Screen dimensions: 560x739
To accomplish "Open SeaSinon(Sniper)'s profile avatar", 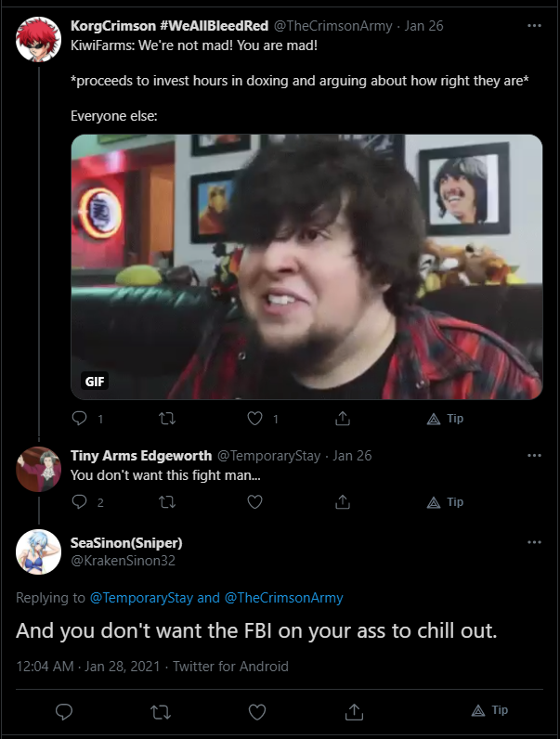I will tap(39, 551).
